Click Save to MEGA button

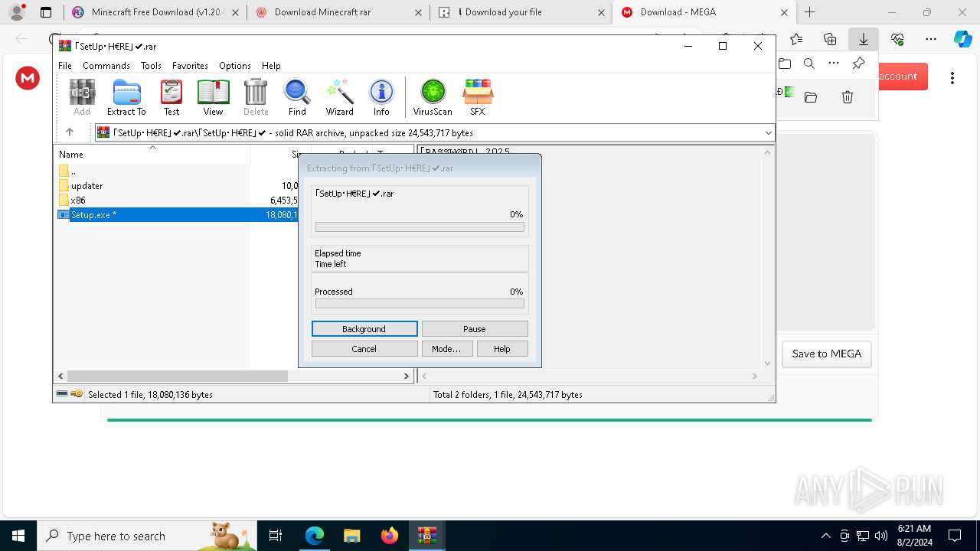(827, 354)
